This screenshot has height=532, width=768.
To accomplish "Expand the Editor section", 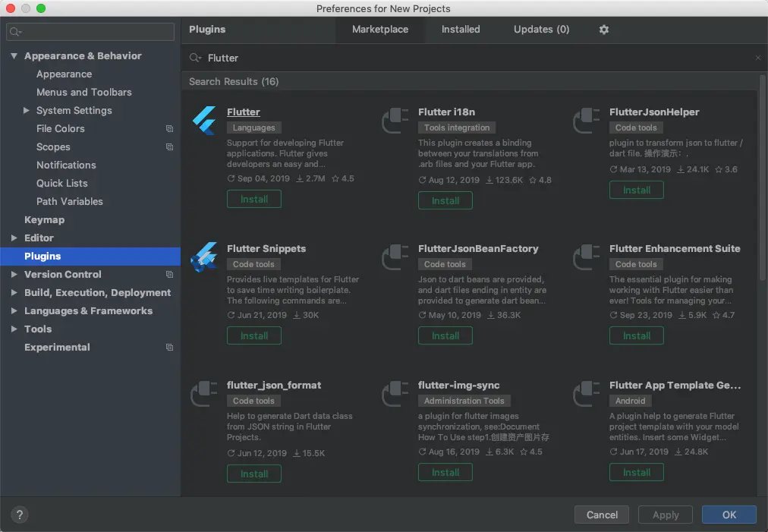I will pos(14,238).
